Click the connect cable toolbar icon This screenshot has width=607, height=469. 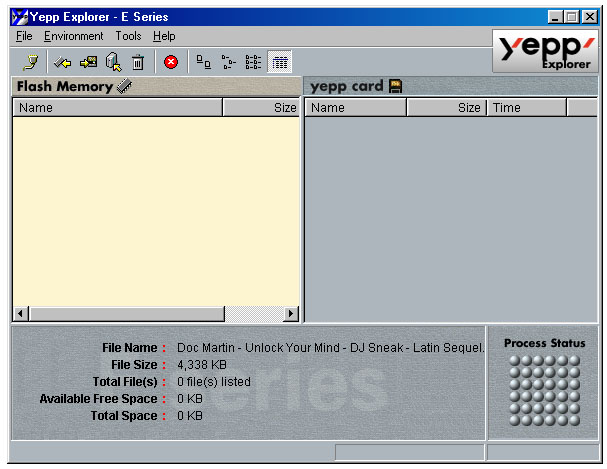(31, 62)
